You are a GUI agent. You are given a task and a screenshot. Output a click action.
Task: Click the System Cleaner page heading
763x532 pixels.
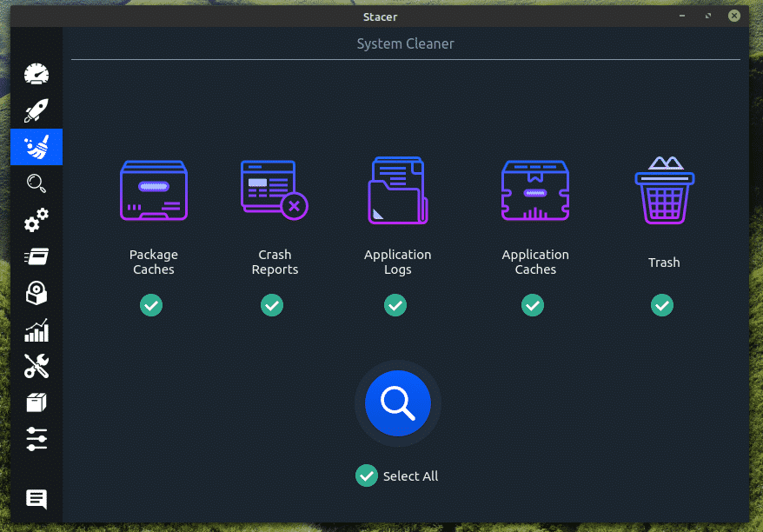click(x=405, y=43)
